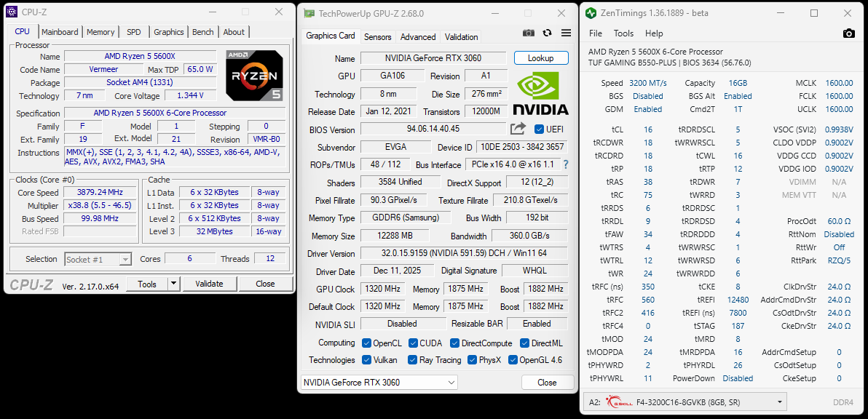Viewport: 868px width, 419px height.
Task: Open the Socket #1 selection dropdown
Action: coord(98,259)
